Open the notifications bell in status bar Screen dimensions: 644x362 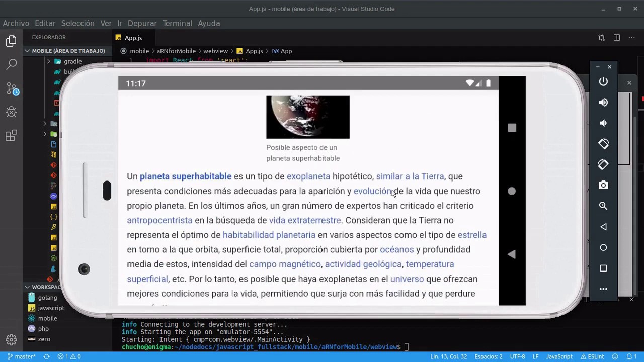629,356
